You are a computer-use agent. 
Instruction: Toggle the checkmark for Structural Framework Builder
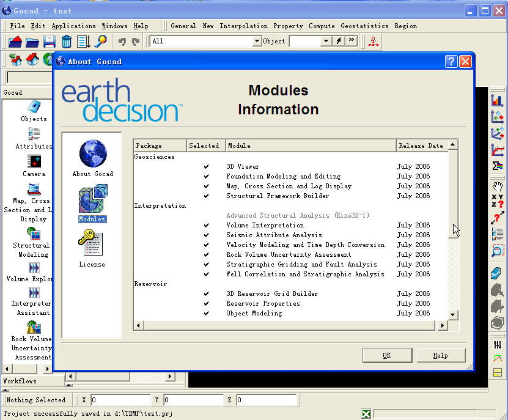click(206, 196)
